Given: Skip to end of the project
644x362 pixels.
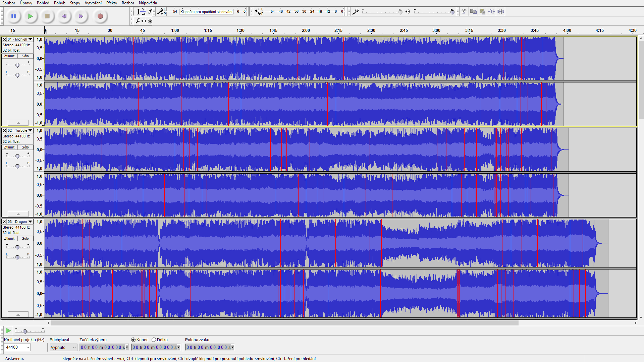Looking at the screenshot, I should pyautogui.click(x=81, y=16).
